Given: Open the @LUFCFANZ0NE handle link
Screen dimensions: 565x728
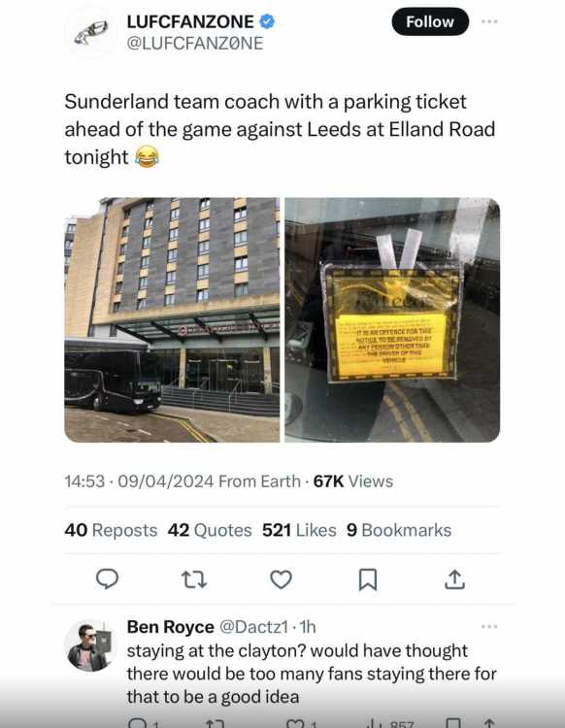Looking at the screenshot, I should (194, 43).
